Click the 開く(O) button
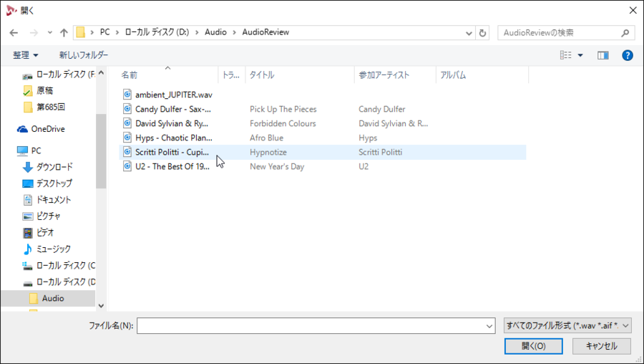Image resolution: width=644 pixels, height=364 pixels. (x=534, y=346)
